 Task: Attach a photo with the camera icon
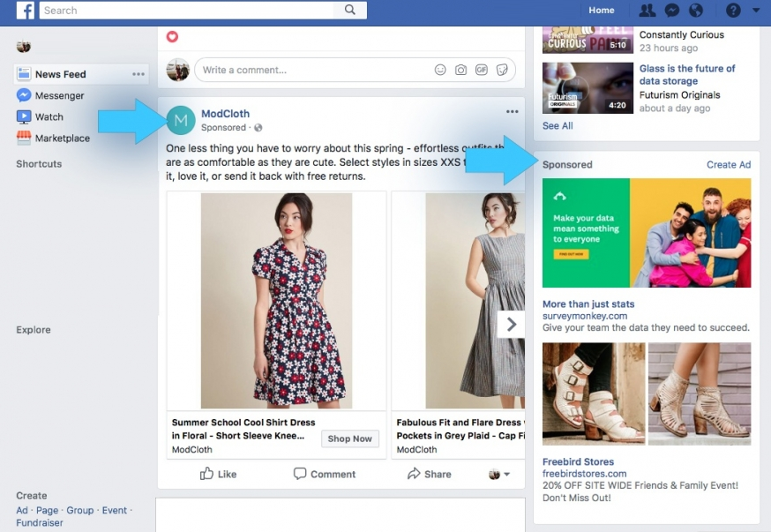(460, 70)
